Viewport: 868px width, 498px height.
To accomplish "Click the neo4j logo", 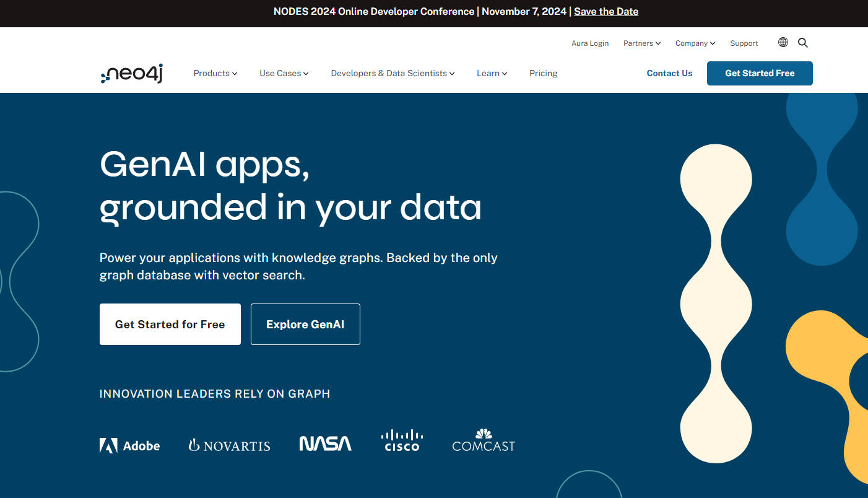I will [131, 74].
